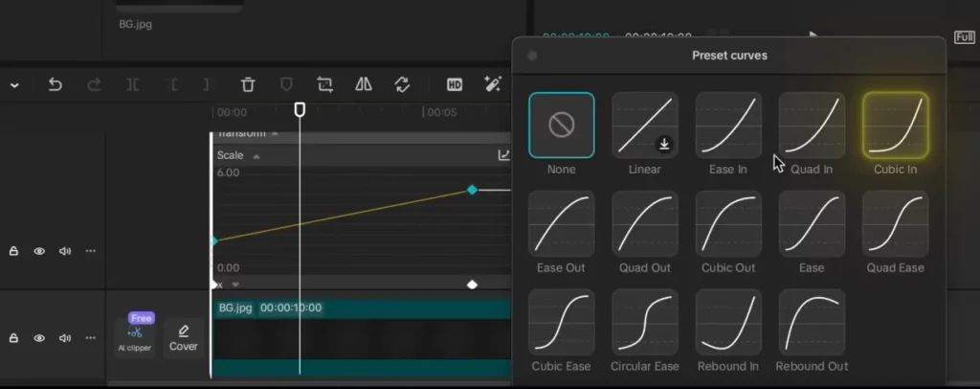The width and height of the screenshot is (980, 389).
Task: Click the Cover button
Action: click(183, 337)
